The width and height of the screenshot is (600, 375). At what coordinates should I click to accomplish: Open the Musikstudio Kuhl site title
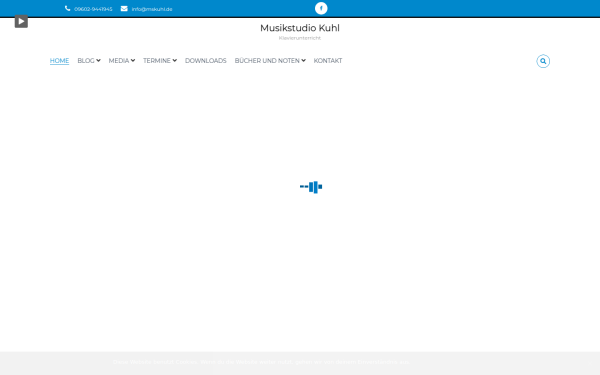coord(300,28)
